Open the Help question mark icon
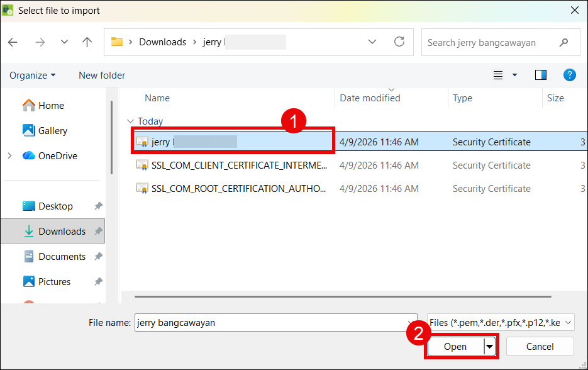 569,76
